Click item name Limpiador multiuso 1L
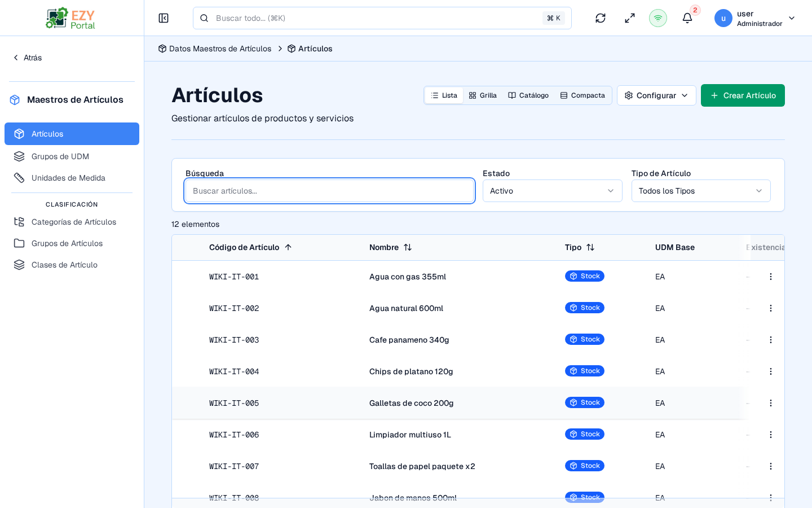The image size is (812, 508). coord(410,435)
